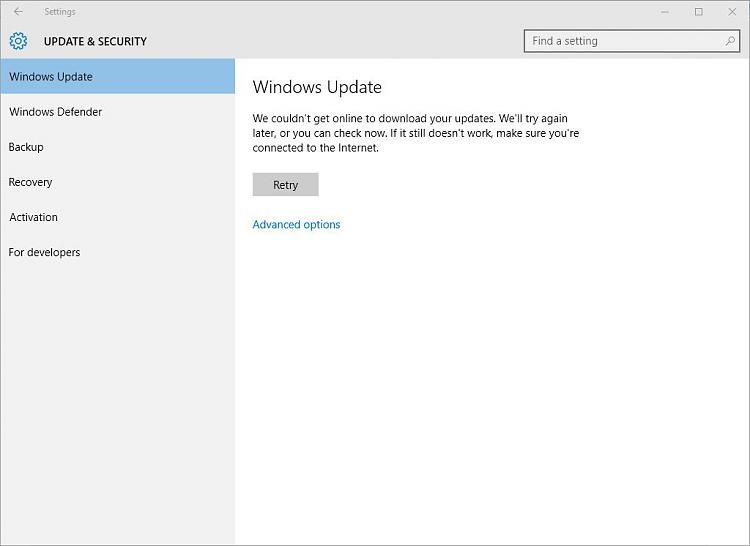Viewport: 750px width, 546px height.
Task: Click the search magnifier icon
Action: tap(730, 41)
